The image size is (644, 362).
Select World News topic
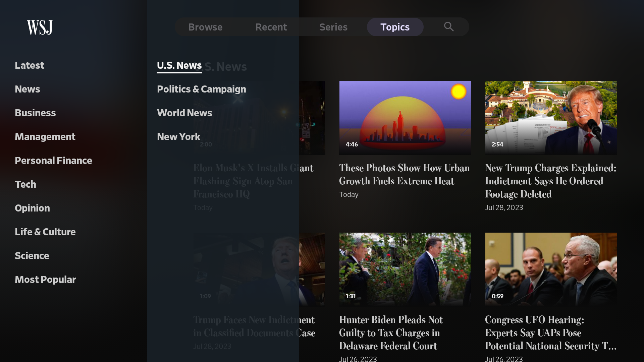pos(184,113)
